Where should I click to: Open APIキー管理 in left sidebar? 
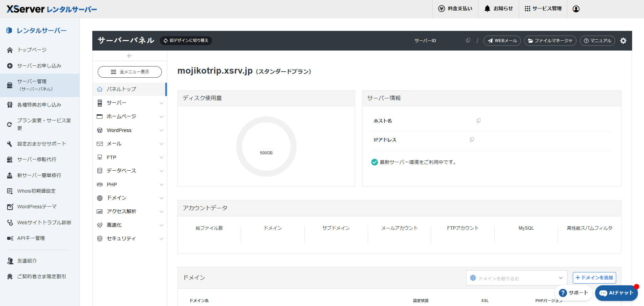pyautogui.click(x=40, y=238)
